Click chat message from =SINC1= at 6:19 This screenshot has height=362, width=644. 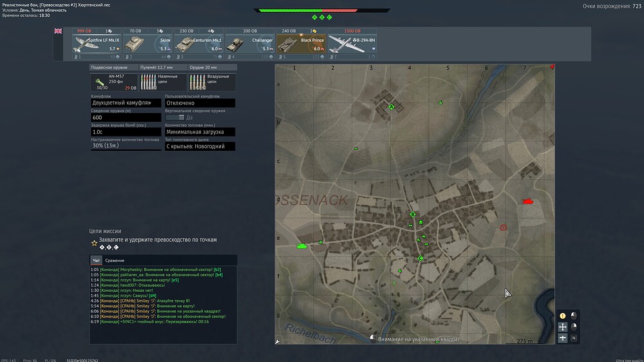[x=149, y=321]
